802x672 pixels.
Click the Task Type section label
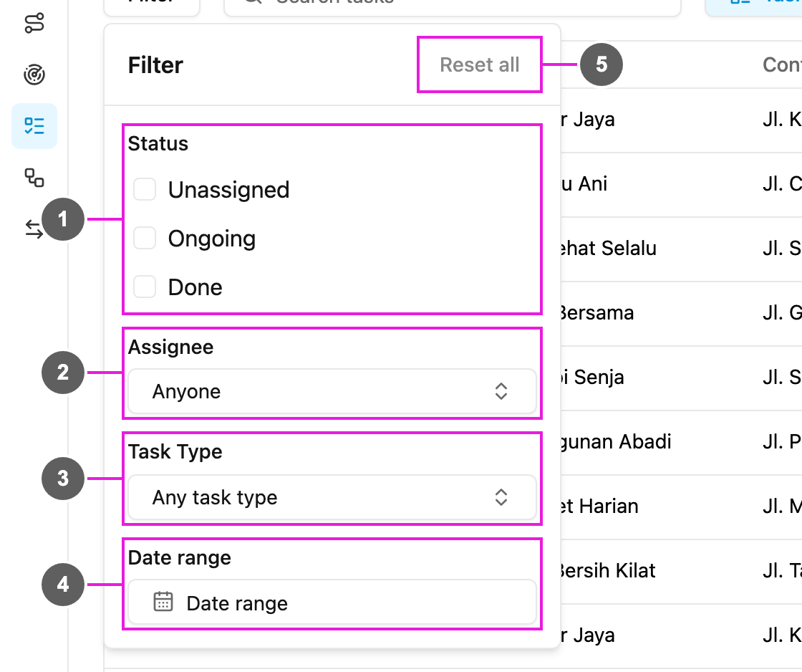pos(175,452)
